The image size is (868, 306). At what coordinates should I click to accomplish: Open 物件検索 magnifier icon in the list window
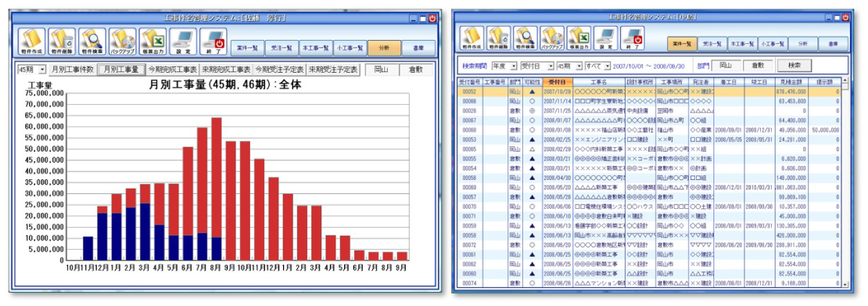pyautogui.click(x=525, y=38)
